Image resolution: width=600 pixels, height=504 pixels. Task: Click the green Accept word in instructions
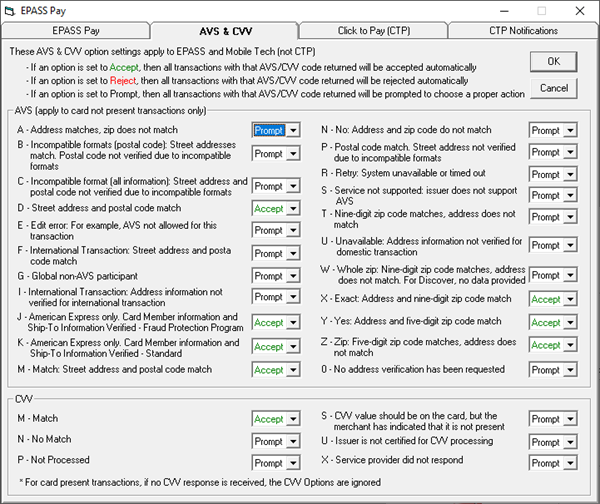(124, 68)
